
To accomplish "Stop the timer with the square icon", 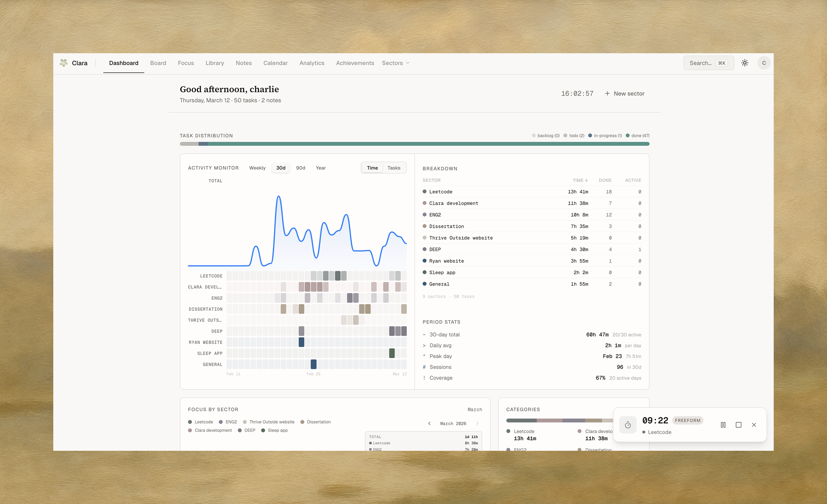I will [738, 424].
